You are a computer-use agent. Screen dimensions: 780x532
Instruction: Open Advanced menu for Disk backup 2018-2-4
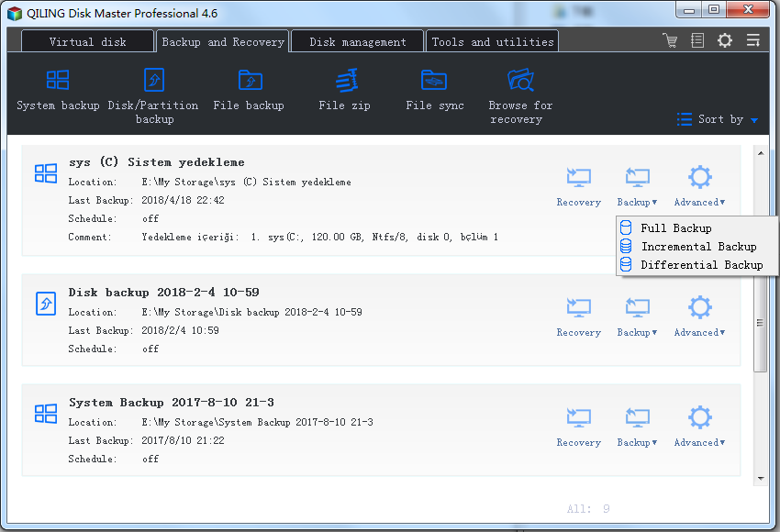(699, 316)
